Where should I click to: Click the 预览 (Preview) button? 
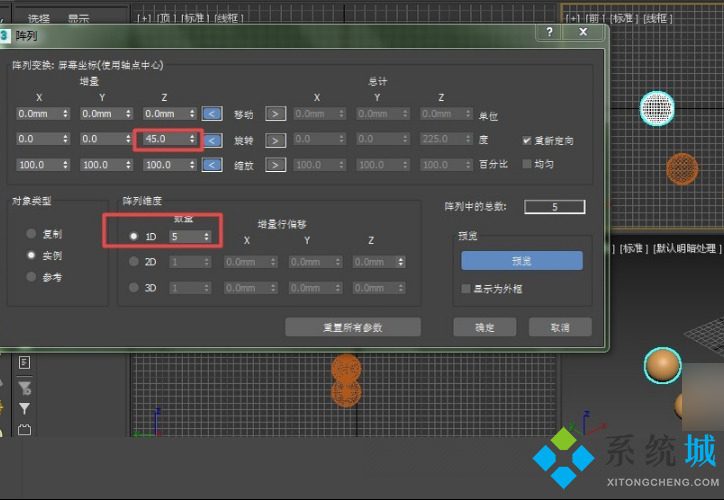522,261
